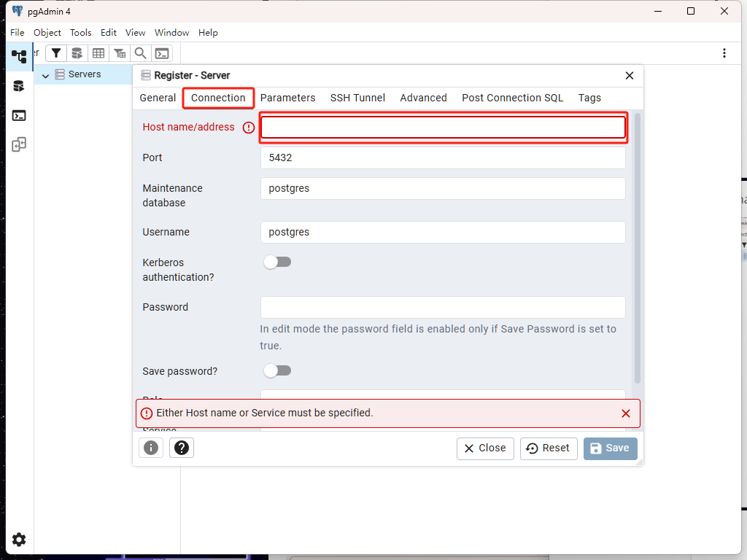
Task: Open the Schema Diff sidebar icon
Action: tap(18, 144)
